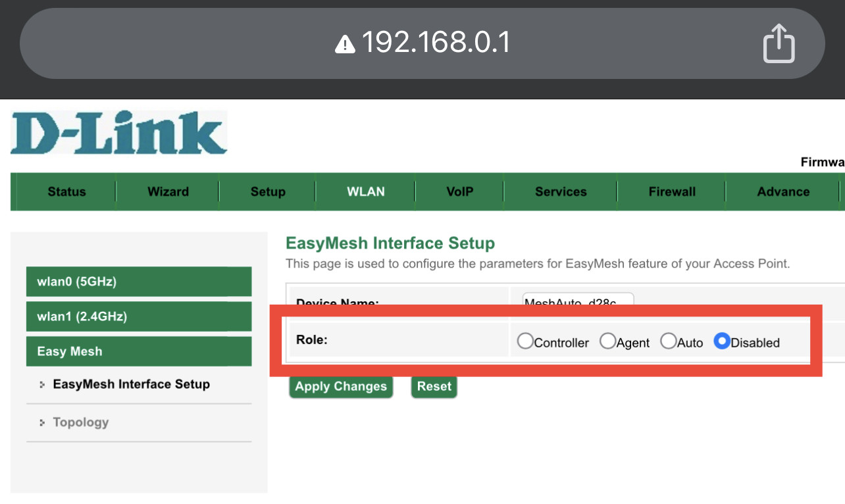Open the Setup menu
The height and width of the screenshot is (504, 845).
[x=268, y=191]
